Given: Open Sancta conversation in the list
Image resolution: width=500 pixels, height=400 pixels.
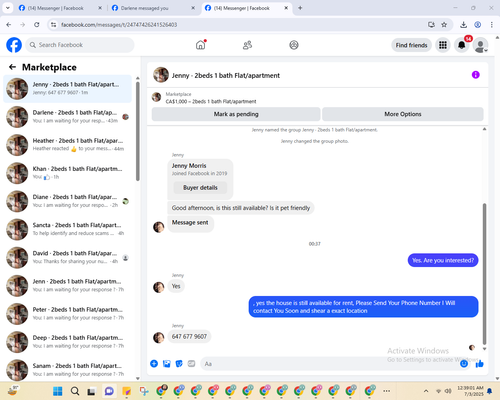Looking at the screenshot, I should (x=67, y=229).
